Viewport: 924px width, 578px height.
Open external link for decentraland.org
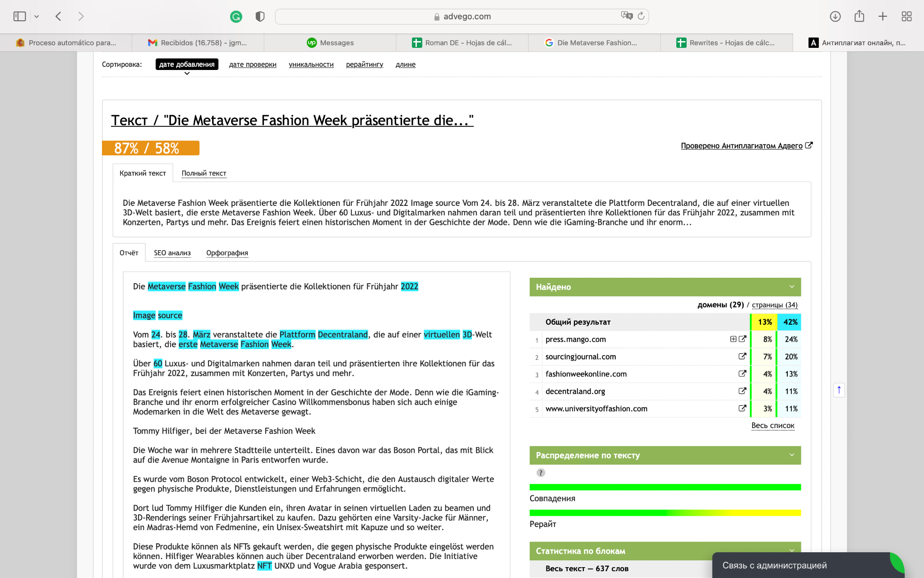coord(742,391)
